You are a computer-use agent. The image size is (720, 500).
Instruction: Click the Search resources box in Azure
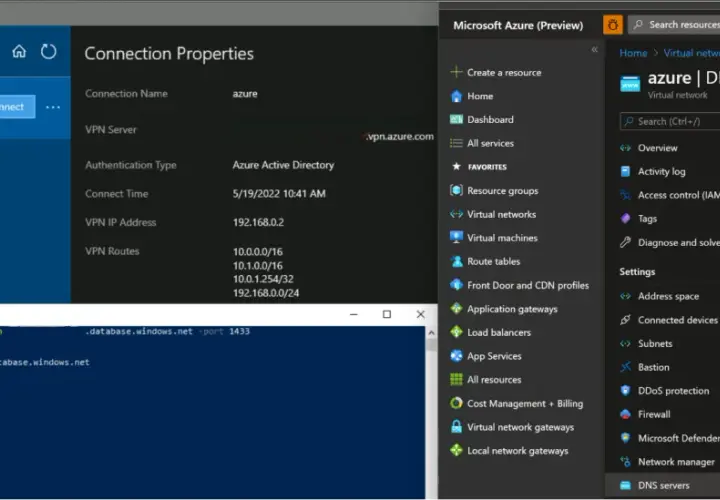click(x=674, y=25)
